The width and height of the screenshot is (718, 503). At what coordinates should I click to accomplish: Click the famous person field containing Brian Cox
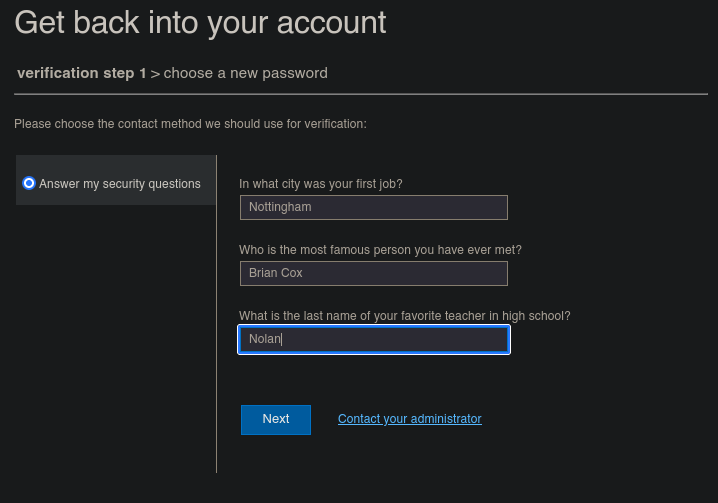[373, 273]
